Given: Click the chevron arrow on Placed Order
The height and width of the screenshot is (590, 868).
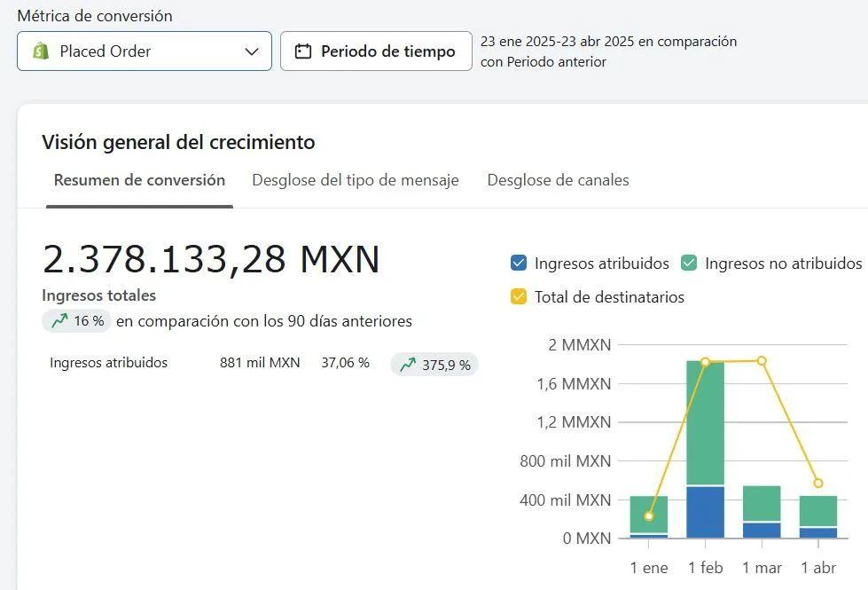Looking at the screenshot, I should pyautogui.click(x=252, y=51).
